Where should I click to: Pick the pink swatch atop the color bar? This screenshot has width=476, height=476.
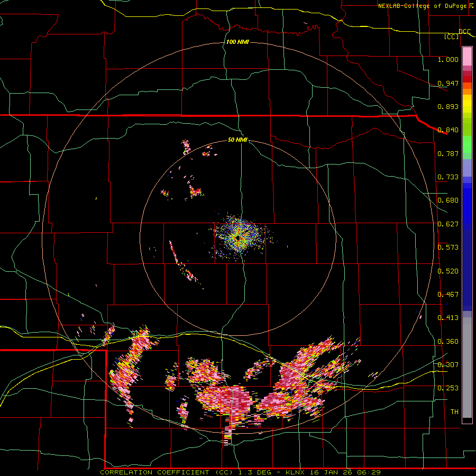pyautogui.click(x=467, y=57)
